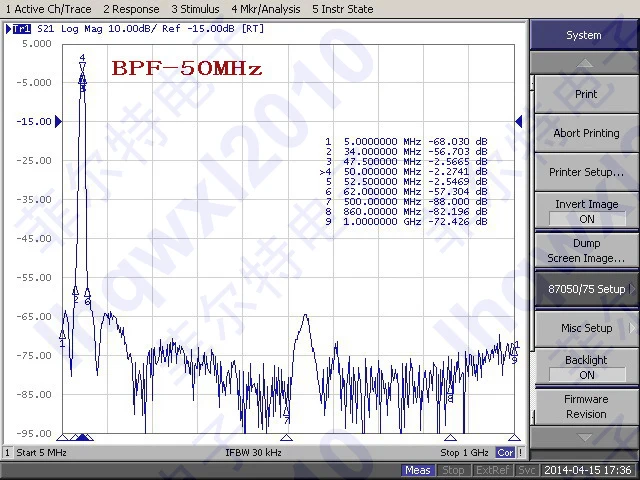Expand the Misc Setup submenu
The height and width of the screenshot is (480, 640).
[586, 328]
